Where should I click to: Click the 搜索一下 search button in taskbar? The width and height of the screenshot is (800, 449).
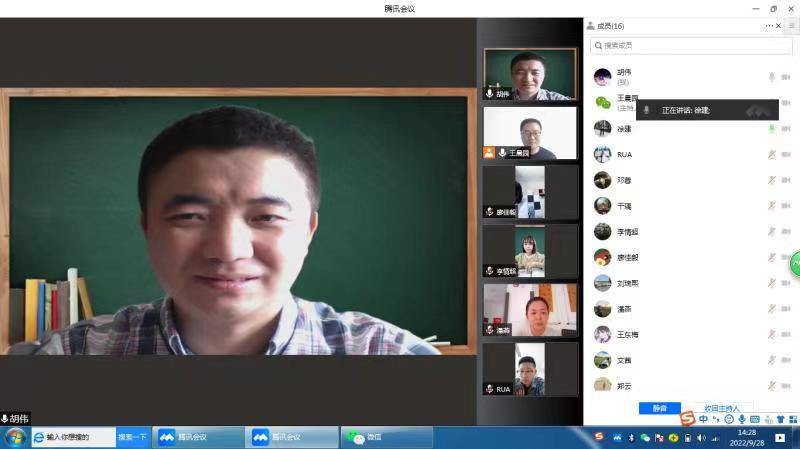pyautogui.click(x=133, y=437)
